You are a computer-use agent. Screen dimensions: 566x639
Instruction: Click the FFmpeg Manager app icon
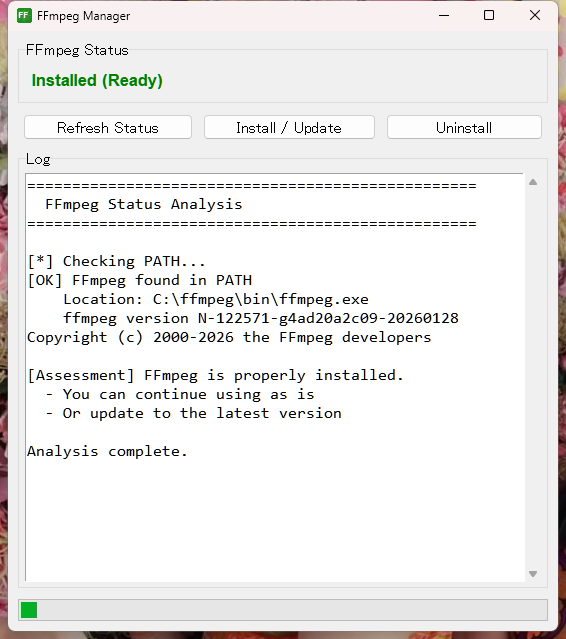pos(24,15)
